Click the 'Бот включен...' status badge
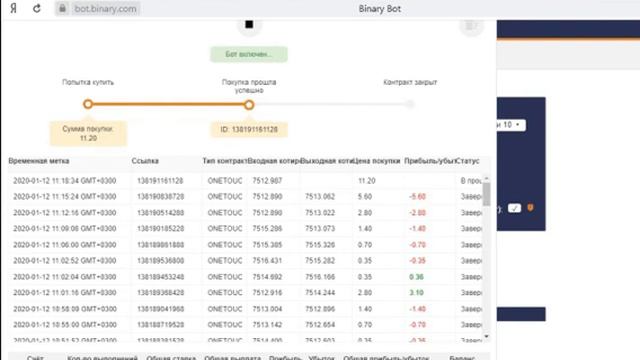 point(249,54)
